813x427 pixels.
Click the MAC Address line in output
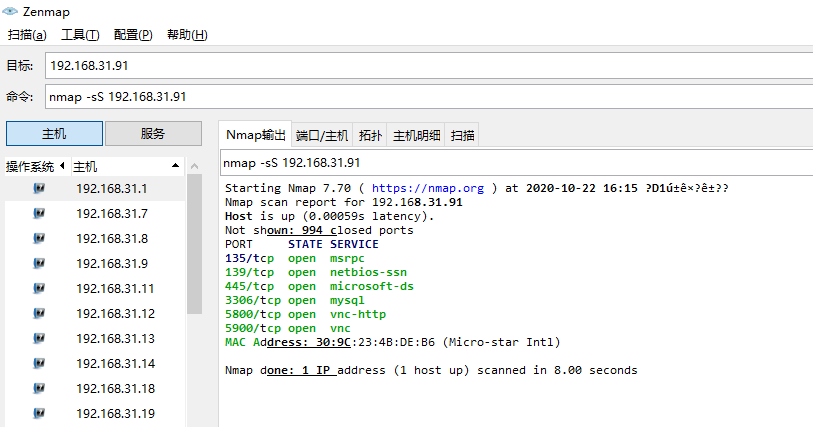pos(393,342)
